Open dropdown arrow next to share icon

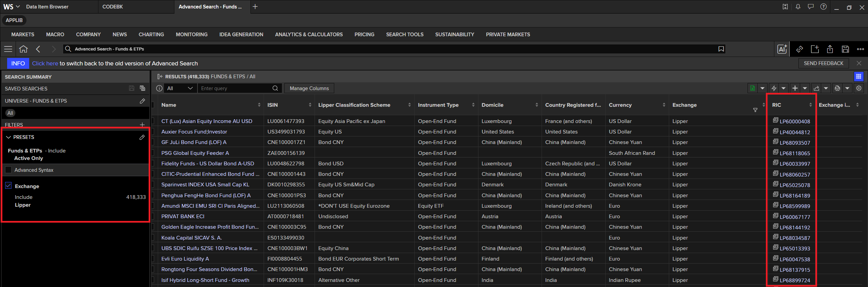point(826,88)
